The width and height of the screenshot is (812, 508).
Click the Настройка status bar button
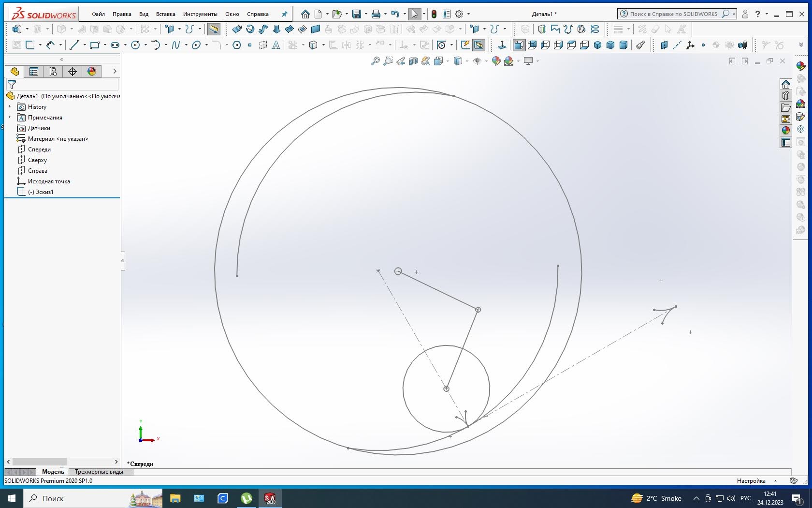751,481
